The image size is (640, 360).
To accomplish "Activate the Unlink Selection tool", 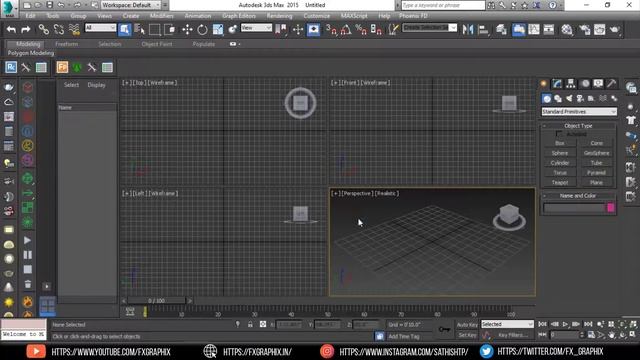I will pos(59,29).
